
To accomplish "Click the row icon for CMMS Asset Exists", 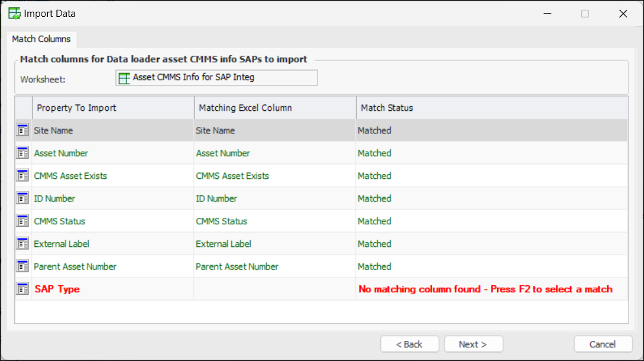I will (x=23, y=176).
